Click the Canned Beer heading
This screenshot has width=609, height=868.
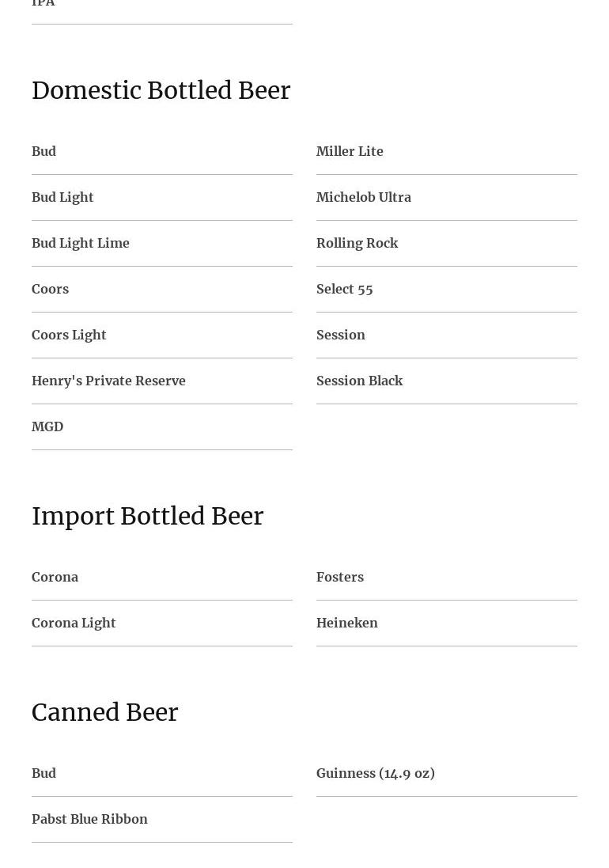point(104,713)
